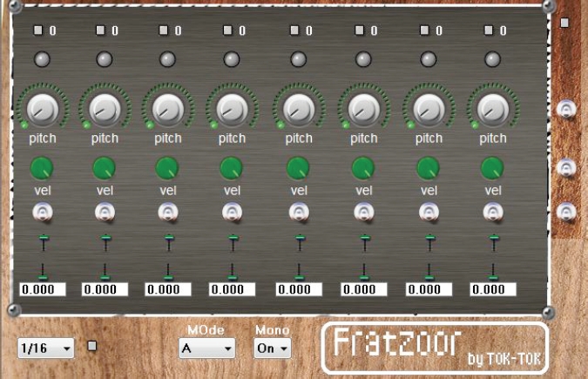Click the upper mini slider of step 8
Image resolution: width=588 pixels, height=379 pixels.
pos(494,242)
